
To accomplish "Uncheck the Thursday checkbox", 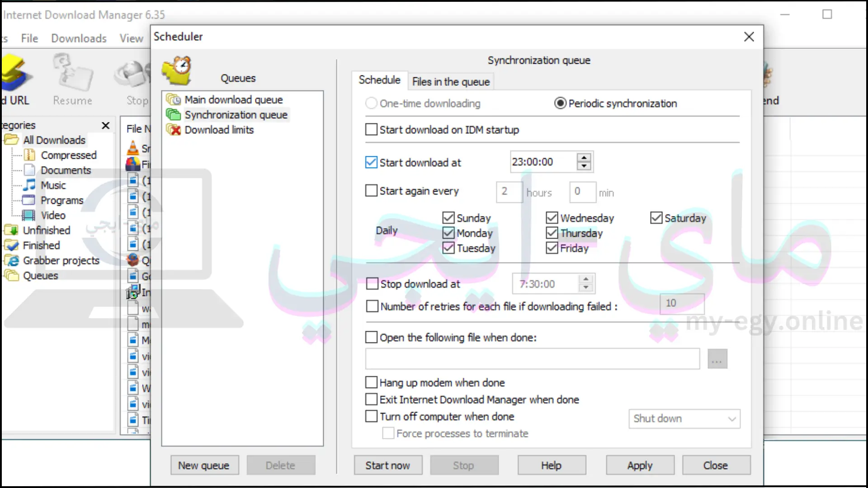I will coord(552,233).
